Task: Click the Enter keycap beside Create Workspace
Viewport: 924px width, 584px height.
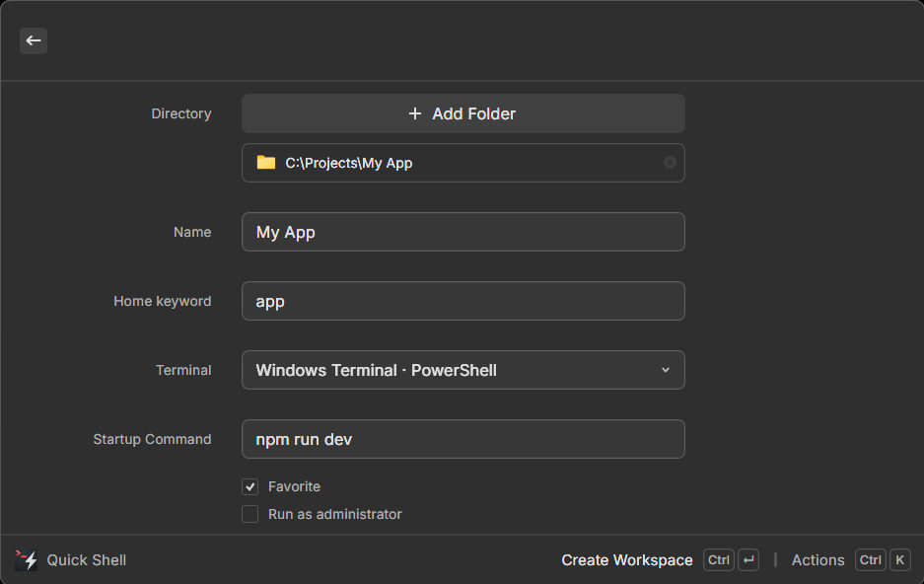Action: (x=748, y=560)
